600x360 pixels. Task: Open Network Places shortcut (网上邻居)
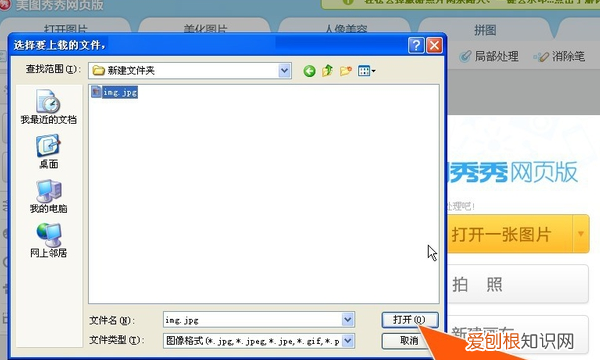(49, 241)
